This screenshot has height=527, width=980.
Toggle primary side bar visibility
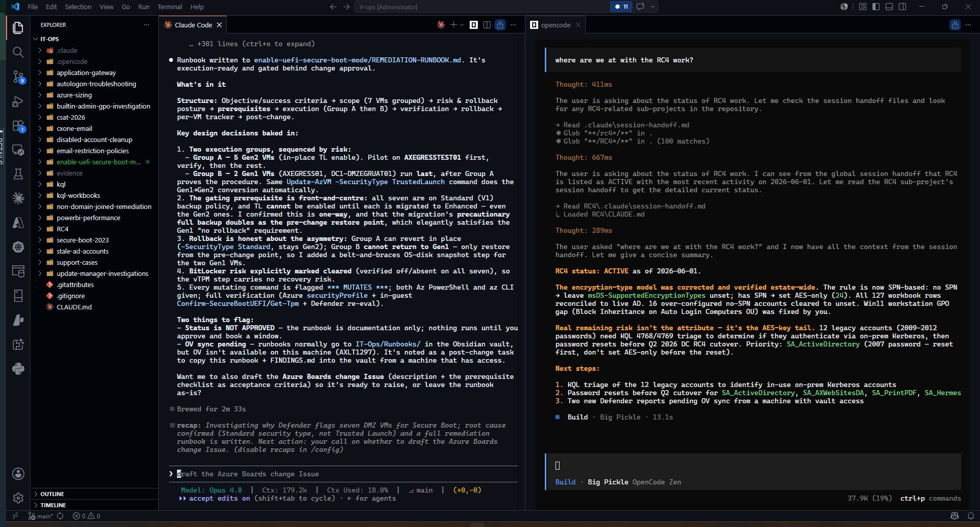pyautogui.click(x=876, y=7)
